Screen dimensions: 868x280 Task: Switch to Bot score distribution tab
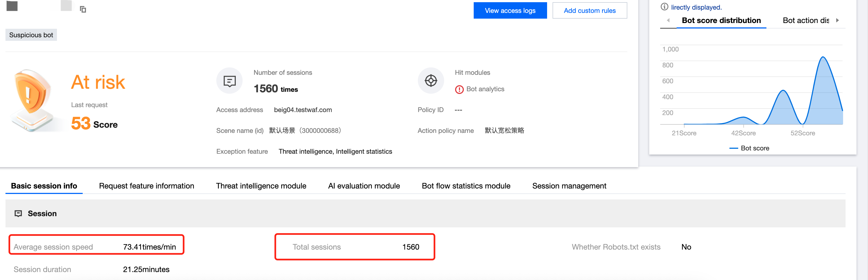[721, 20]
